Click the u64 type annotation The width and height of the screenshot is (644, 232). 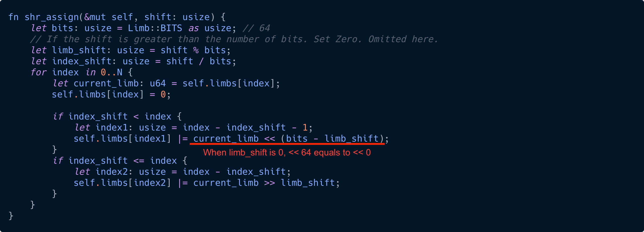point(158,83)
